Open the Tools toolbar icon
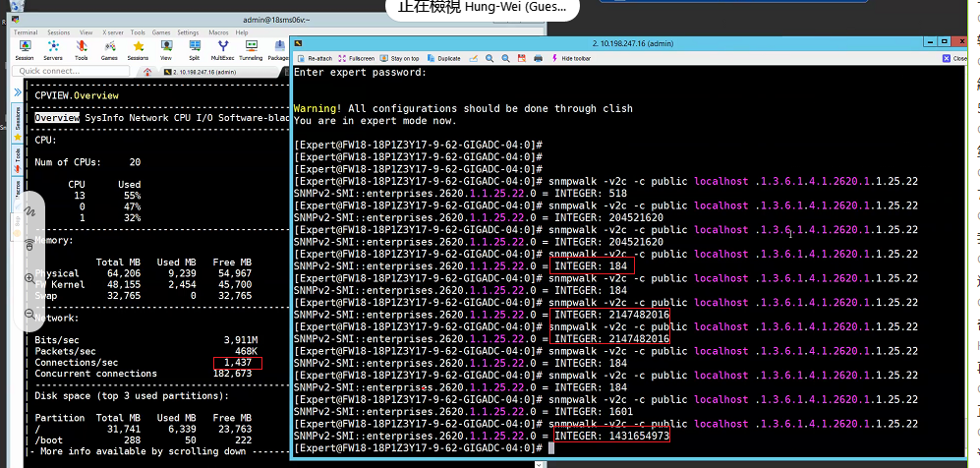980x468 pixels. point(82,50)
